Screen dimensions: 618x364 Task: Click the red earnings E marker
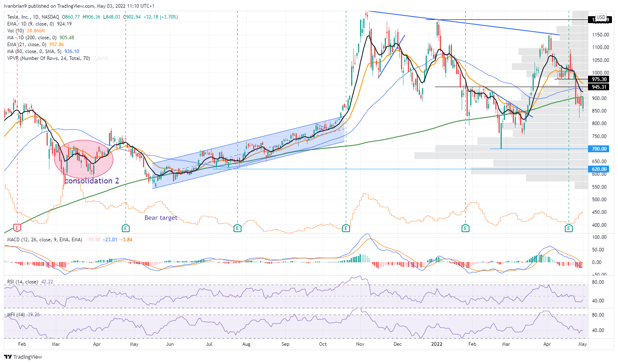pos(17,228)
